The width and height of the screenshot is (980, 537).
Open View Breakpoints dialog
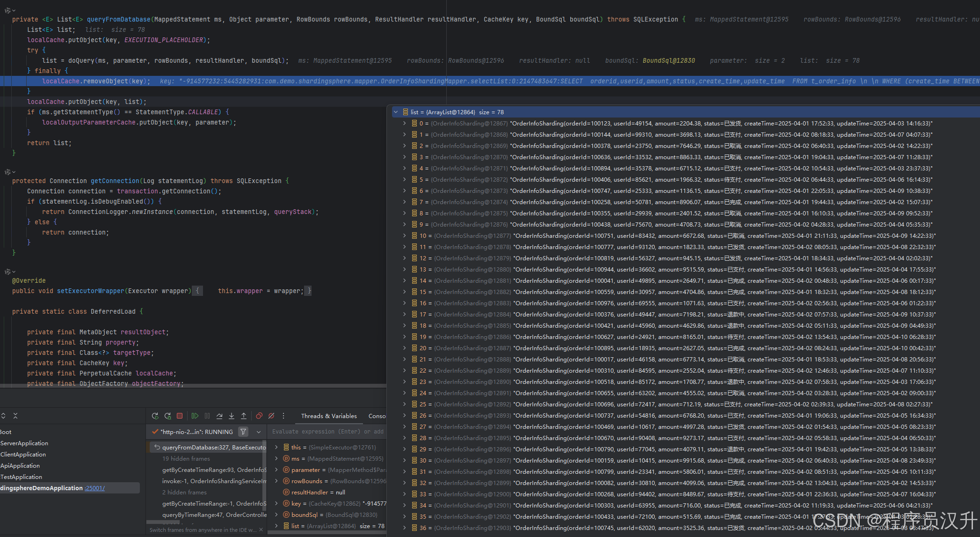[x=259, y=416]
